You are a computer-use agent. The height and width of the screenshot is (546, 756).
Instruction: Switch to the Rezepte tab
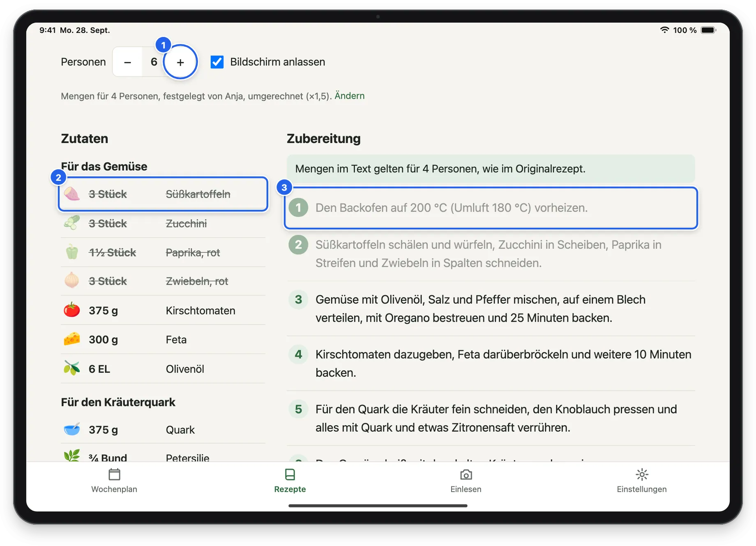click(290, 481)
